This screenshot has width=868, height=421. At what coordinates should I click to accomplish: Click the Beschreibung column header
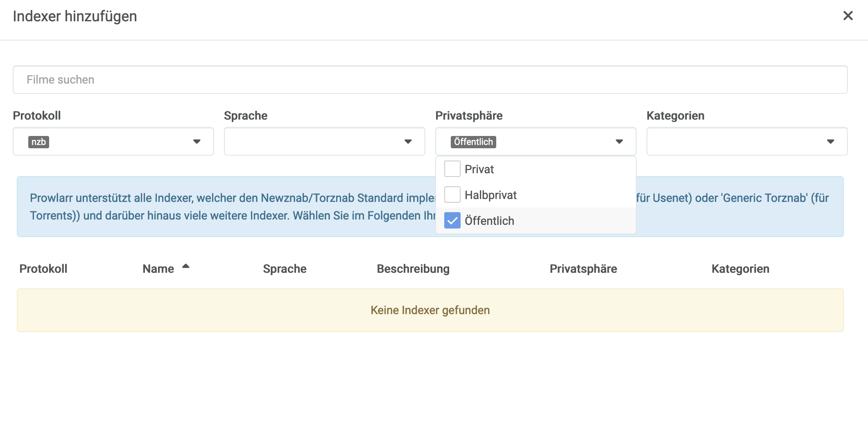413,269
